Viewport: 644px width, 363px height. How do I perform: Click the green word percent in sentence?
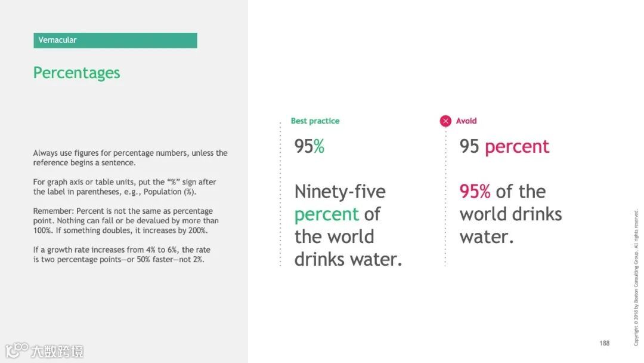click(x=326, y=214)
